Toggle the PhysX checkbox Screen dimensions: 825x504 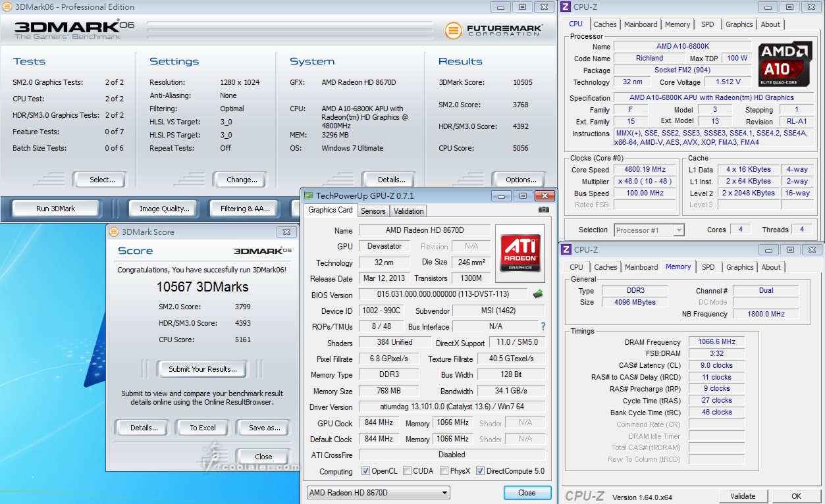pyautogui.click(x=444, y=471)
